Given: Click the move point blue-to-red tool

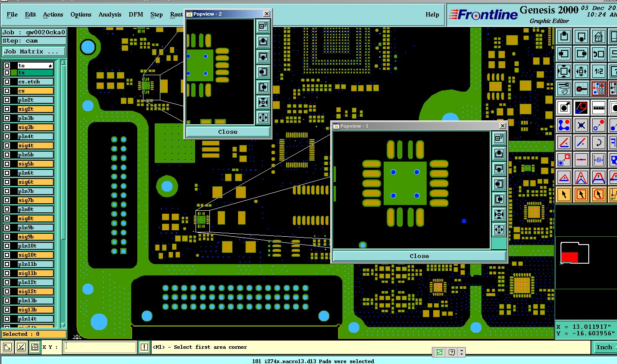Looking at the screenshot, I should tap(599, 126).
